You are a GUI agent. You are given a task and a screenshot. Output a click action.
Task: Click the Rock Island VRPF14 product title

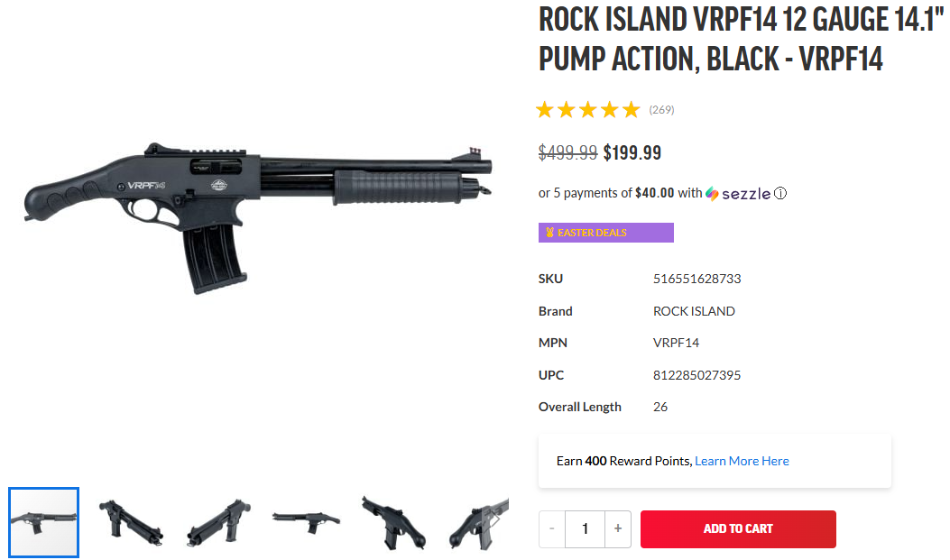735,39
